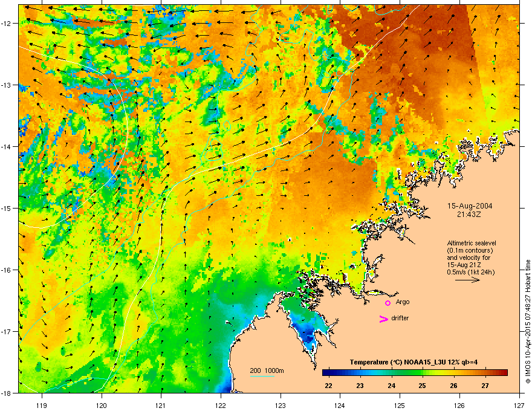Image resolution: width=532 pixels, height=411 pixels.
Task: Click the 119 longitude axis label
Action: (x=42, y=405)
